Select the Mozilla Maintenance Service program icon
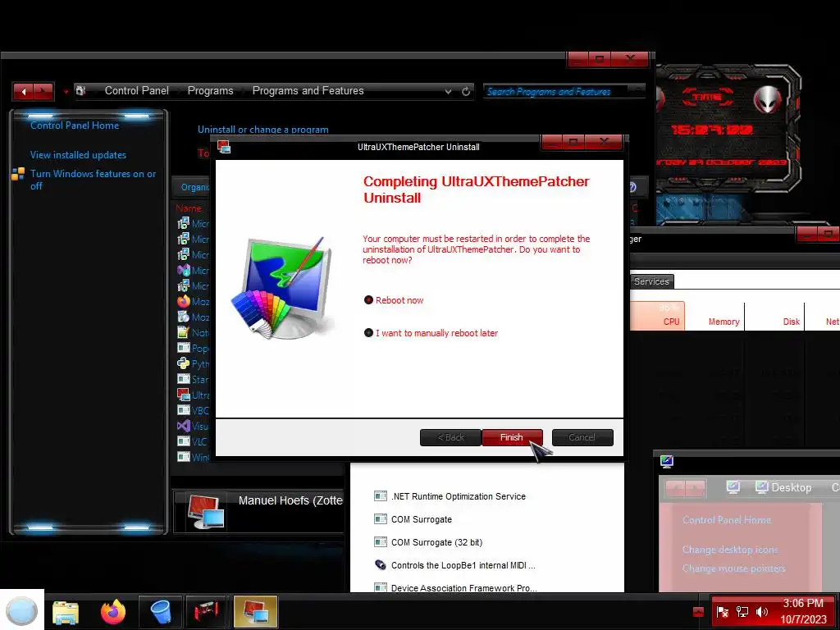Viewport: 840px width, 630px height. tap(184, 317)
